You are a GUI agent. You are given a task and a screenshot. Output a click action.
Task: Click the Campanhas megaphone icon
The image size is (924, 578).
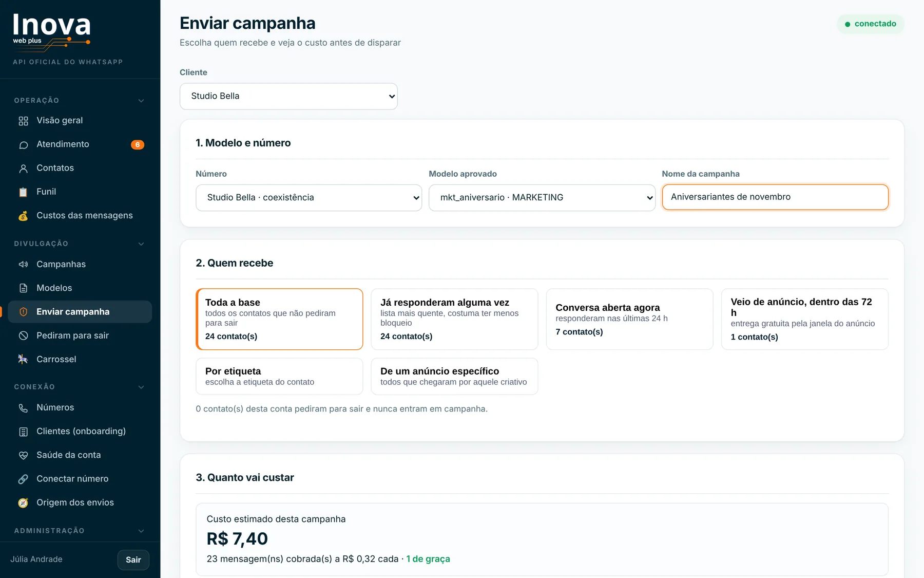23,265
